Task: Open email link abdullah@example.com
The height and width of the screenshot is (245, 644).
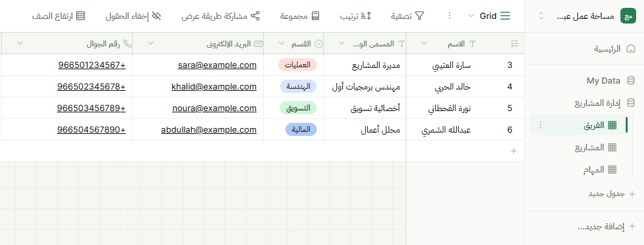Action: pos(209,130)
